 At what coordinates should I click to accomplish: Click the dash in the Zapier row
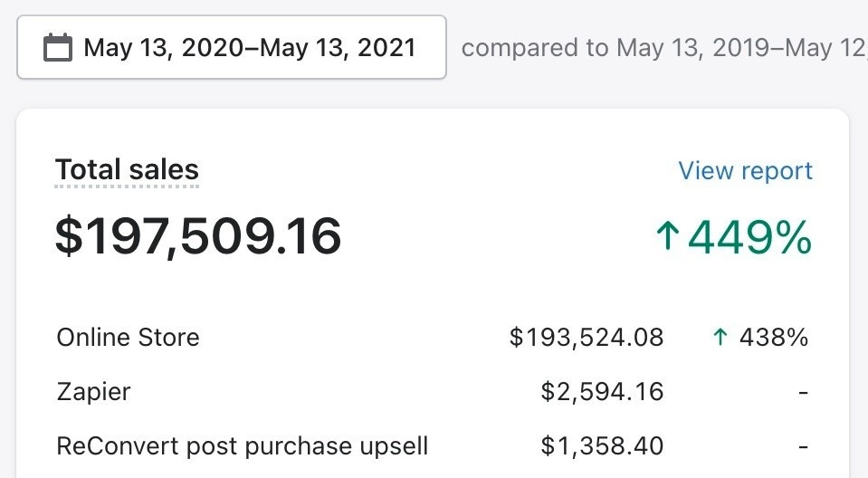[x=803, y=392]
